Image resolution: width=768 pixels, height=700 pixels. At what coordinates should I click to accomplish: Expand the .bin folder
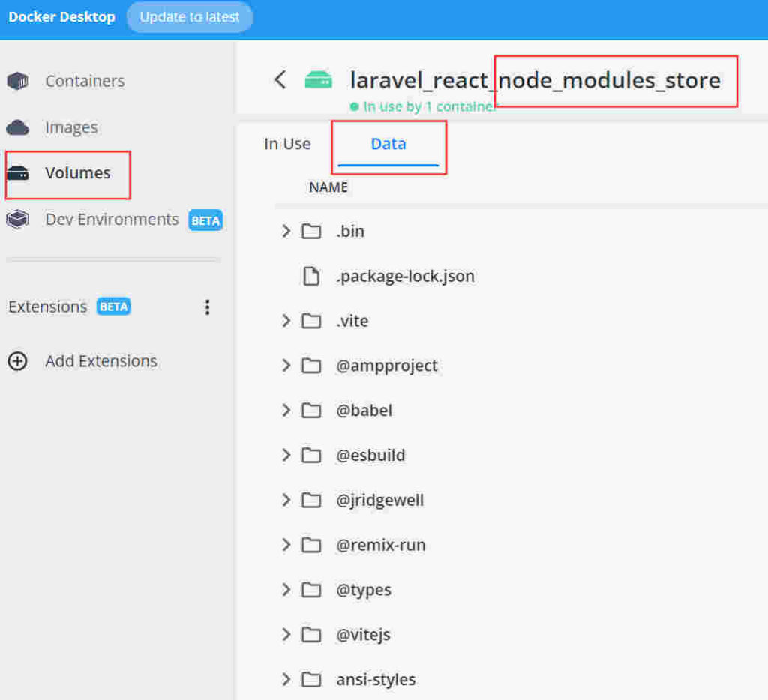click(x=286, y=231)
